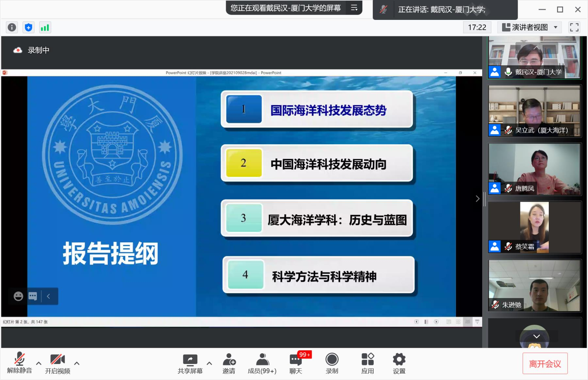Enter full screen mode

click(x=574, y=27)
